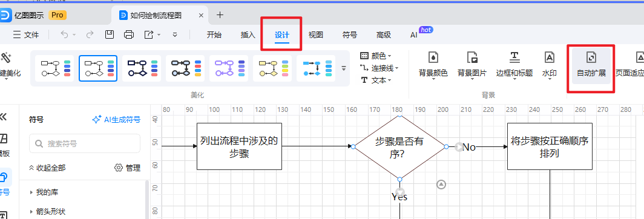Screen dimensions: 644x219
Task: Select the purple outline theme thumbnail
Action: click(x=229, y=68)
